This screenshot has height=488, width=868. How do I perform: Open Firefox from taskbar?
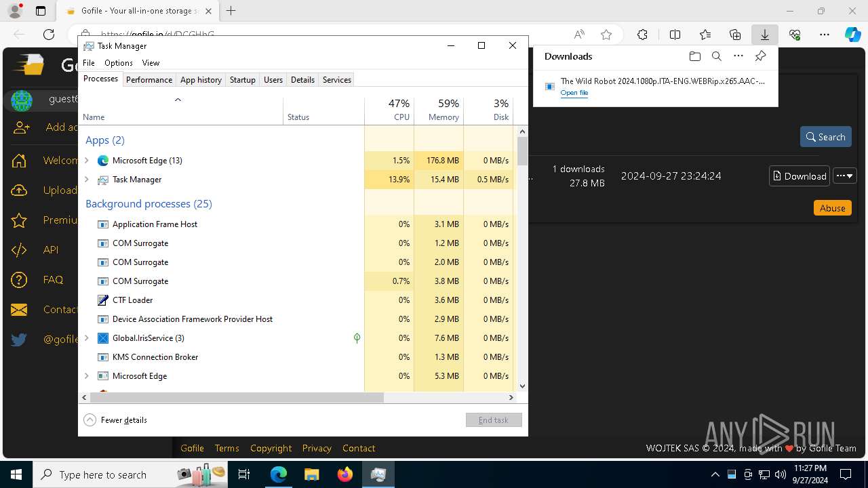[345, 474]
